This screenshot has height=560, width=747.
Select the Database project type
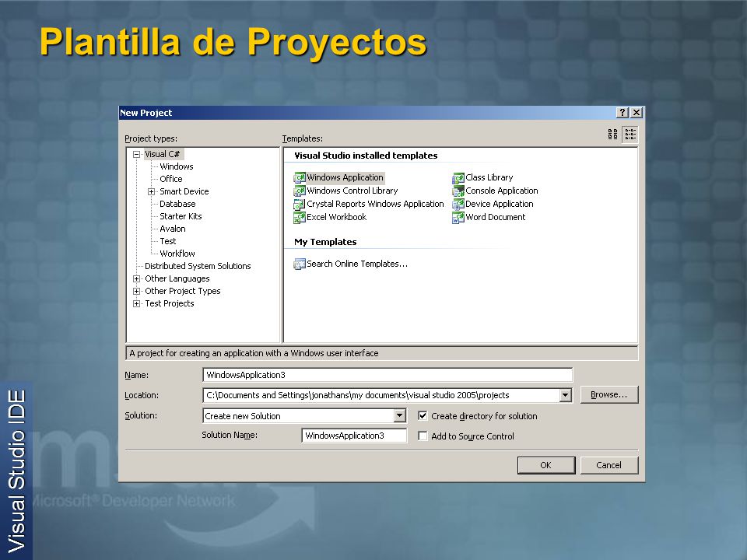click(x=177, y=204)
